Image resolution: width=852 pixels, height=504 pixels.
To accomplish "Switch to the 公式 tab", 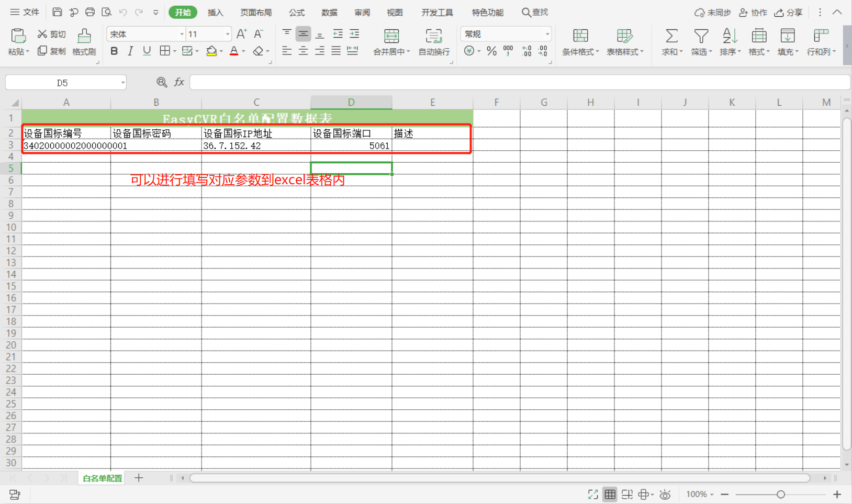I will pyautogui.click(x=297, y=13).
